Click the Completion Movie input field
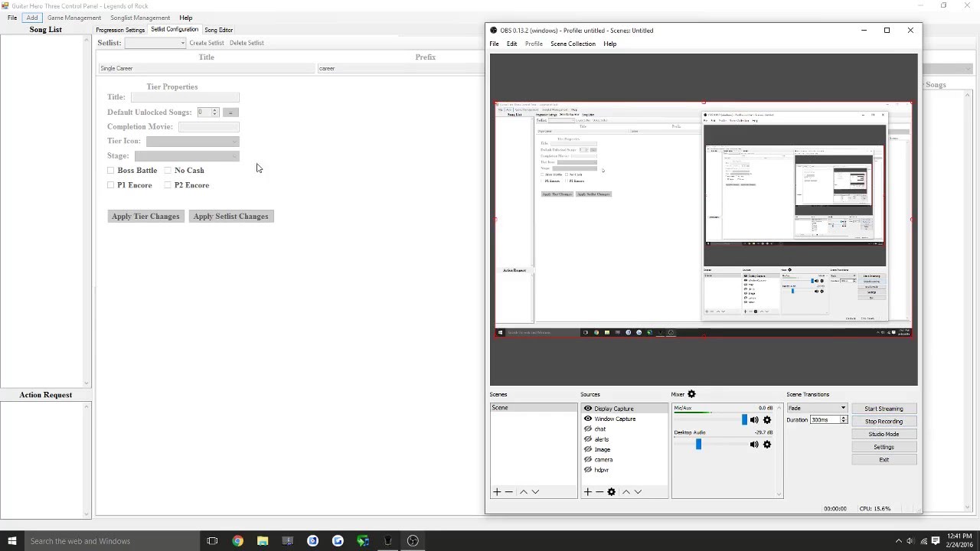 (208, 127)
